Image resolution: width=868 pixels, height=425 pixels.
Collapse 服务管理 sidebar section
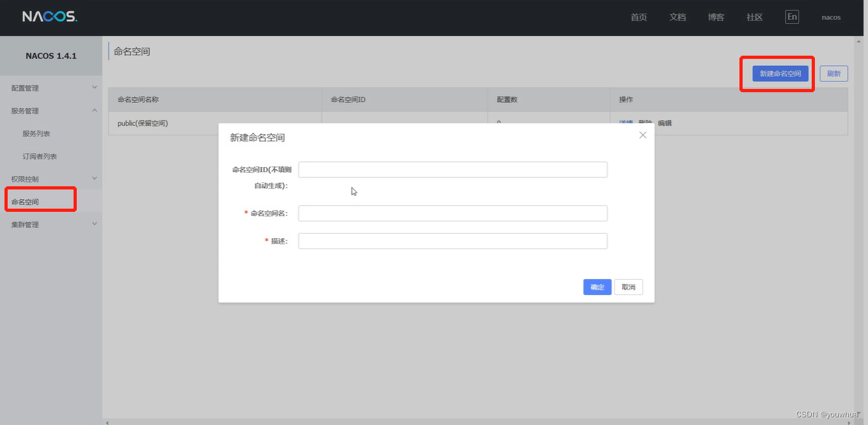click(51, 111)
